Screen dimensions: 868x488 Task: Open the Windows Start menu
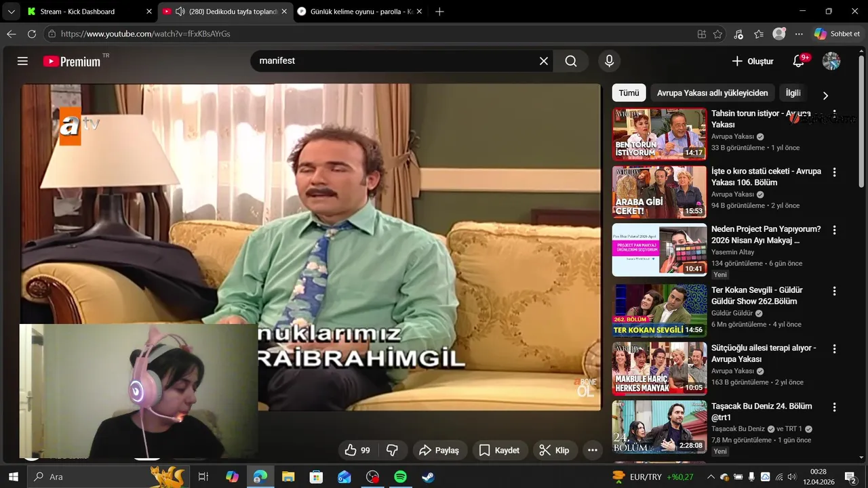tap(13, 476)
